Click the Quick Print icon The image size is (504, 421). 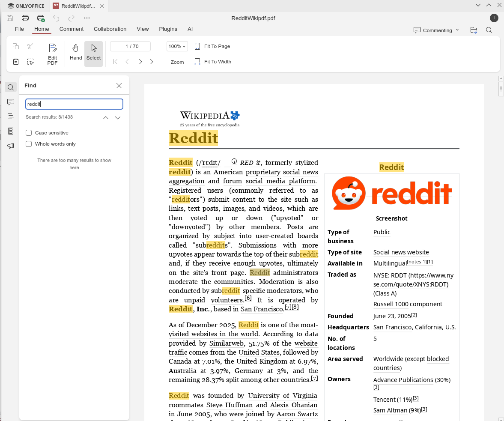pyautogui.click(x=41, y=18)
